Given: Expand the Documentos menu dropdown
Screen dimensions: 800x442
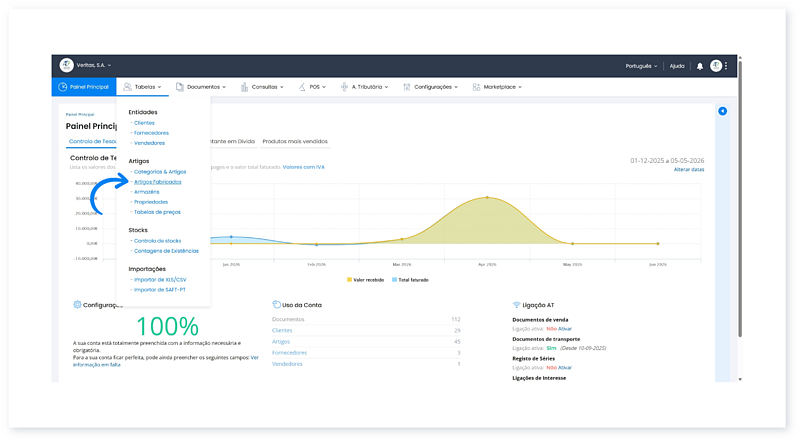Looking at the screenshot, I should [201, 87].
